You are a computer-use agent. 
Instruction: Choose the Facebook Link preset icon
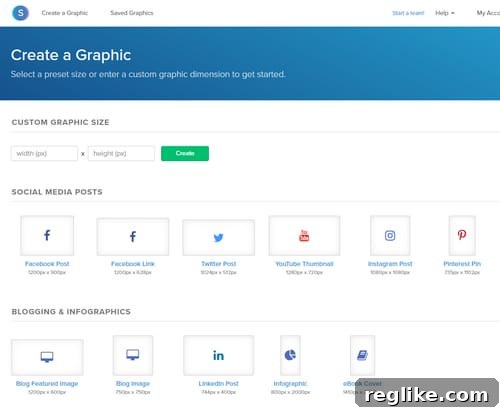click(133, 237)
